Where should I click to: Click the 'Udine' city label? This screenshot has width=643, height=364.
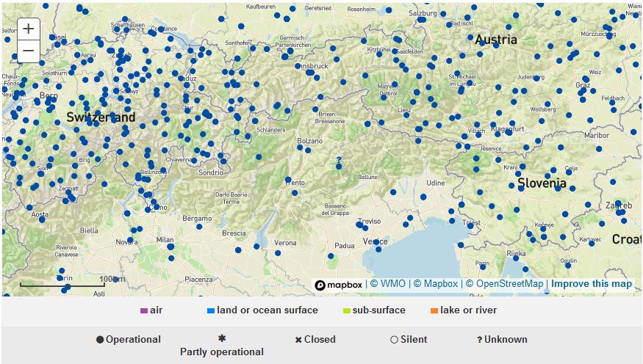[436, 183]
